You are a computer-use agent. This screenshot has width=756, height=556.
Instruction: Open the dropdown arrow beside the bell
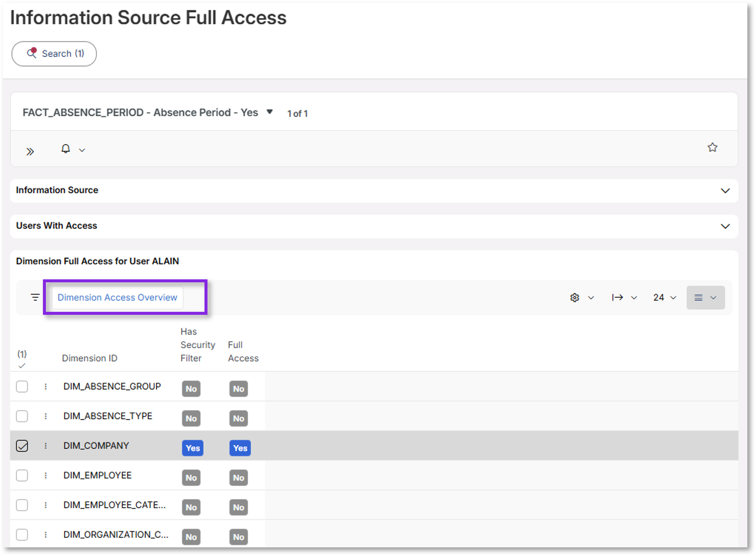click(82, 150)
